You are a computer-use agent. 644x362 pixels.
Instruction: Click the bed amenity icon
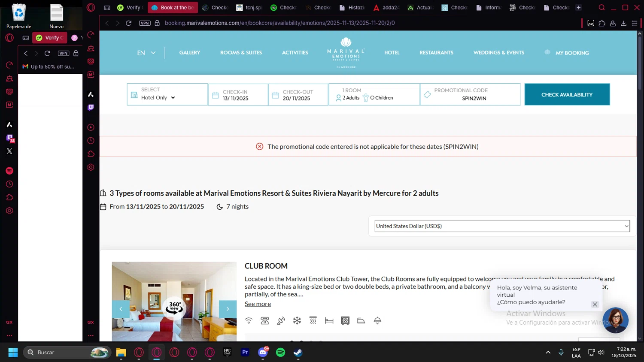point(329,320)
